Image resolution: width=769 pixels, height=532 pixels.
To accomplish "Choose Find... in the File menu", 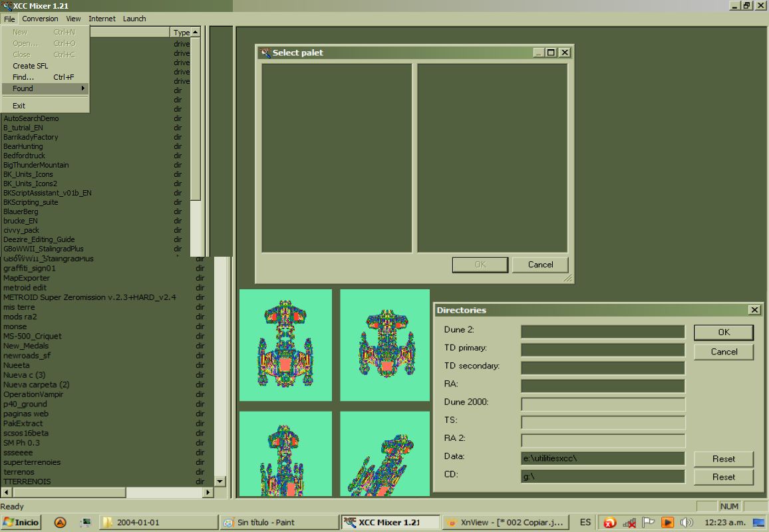I will point(45,77).
